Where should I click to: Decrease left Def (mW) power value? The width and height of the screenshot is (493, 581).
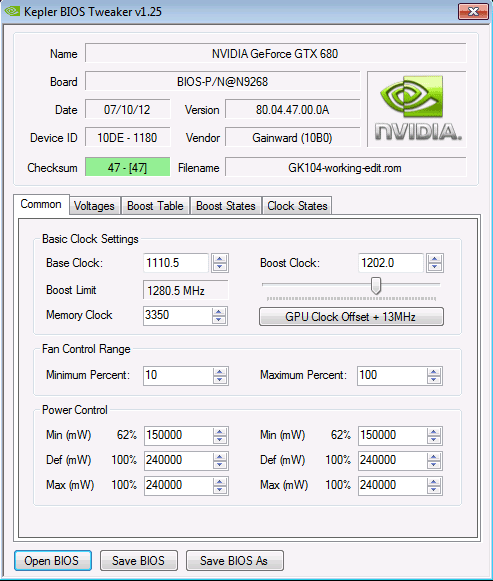[220, 465]
